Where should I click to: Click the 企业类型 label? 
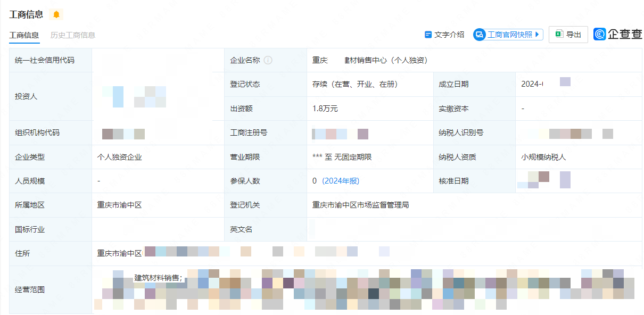(x=30, y=157)
